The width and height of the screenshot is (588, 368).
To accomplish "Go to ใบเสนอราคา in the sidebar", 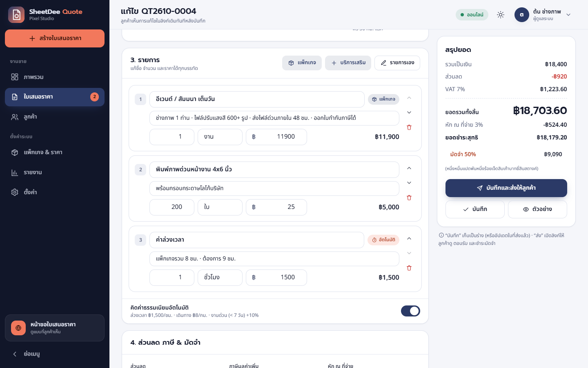I will pos(55,97).
